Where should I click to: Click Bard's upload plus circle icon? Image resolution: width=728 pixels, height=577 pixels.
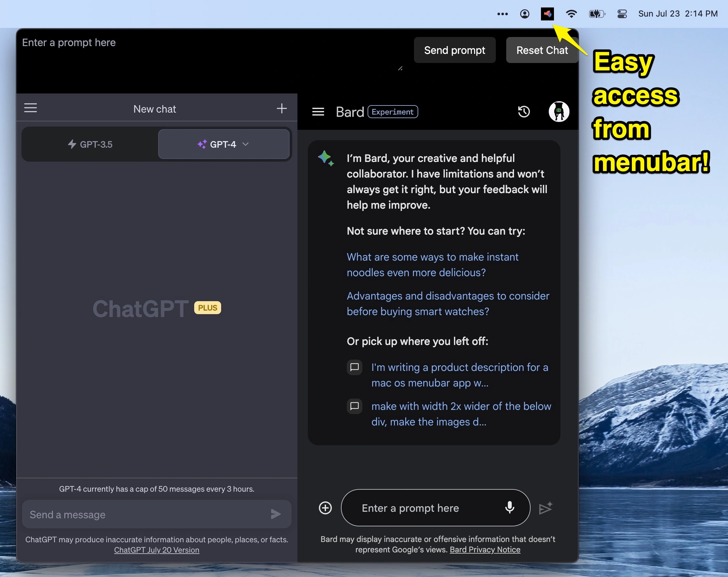pos(325,508)
